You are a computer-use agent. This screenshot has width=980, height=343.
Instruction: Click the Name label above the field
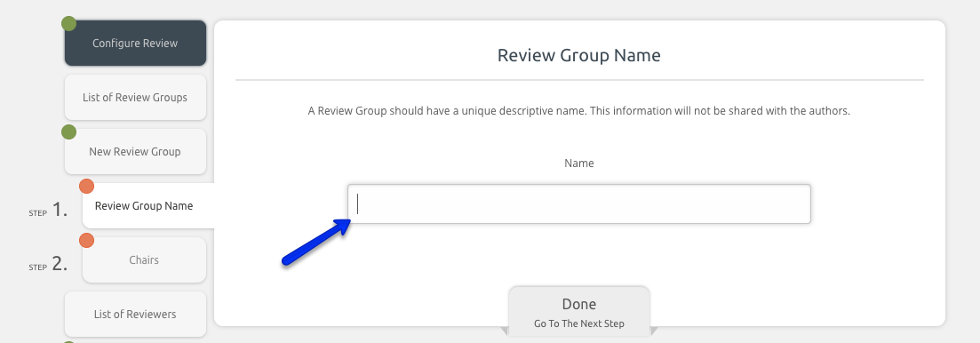click(x=578, y=164)
